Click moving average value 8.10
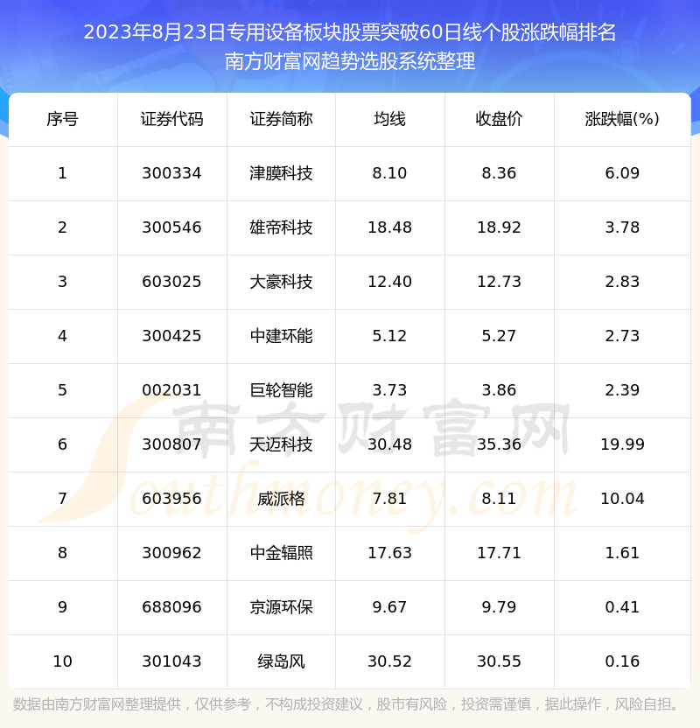Screen dimensions: 700x728 pos(390,173)
